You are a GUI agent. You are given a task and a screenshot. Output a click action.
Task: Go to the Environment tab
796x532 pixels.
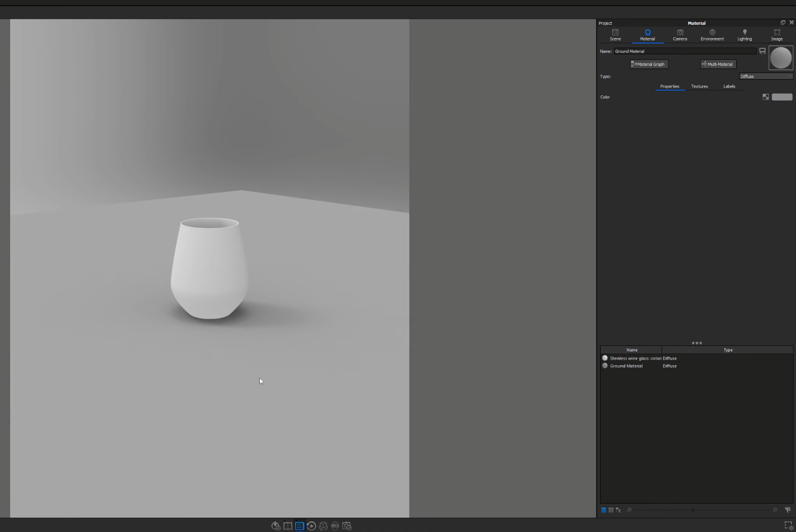(712, 35)
